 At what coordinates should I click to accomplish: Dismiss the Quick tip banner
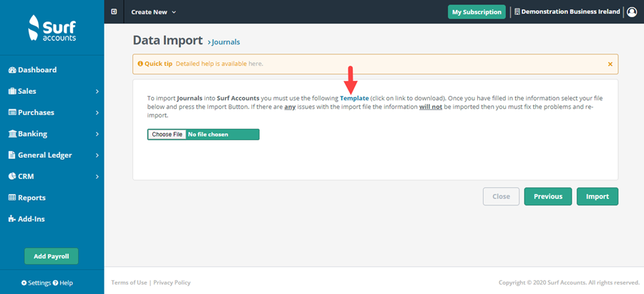(610, 64)
